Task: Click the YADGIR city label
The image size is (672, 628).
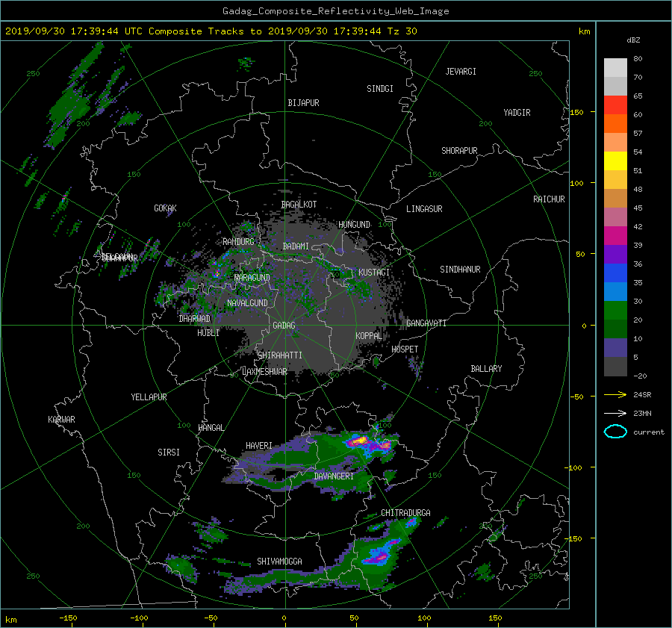Action: pos(517,113)
